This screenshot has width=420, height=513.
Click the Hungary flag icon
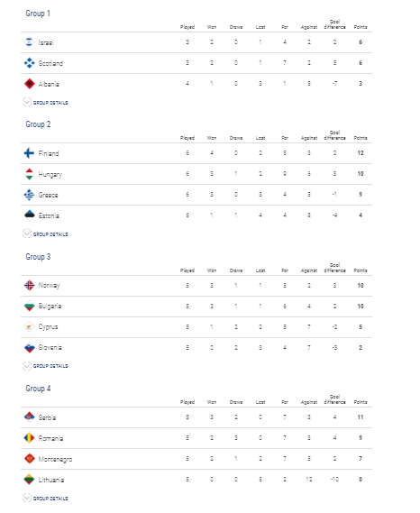click(29, 174)
